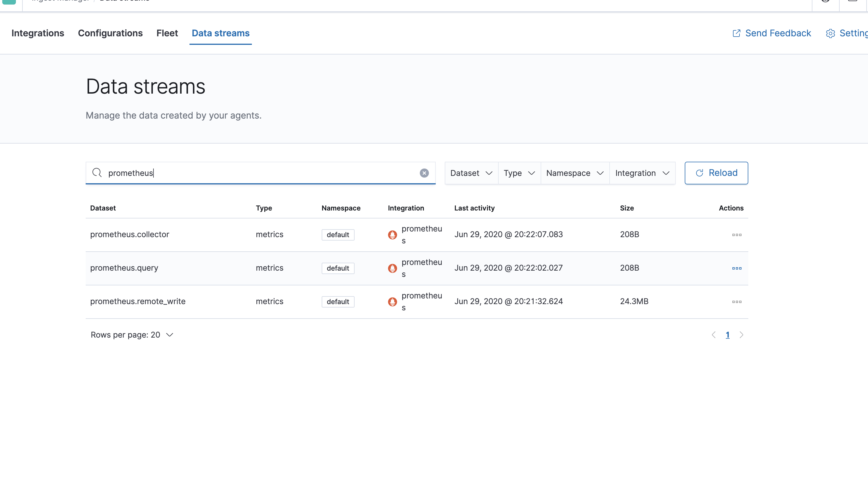Switch to the Integrations tab
868x480 pixels.
coord(38,33)
